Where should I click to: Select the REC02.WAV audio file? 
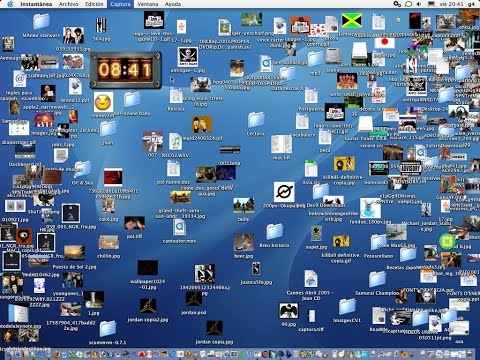(x=175, y=141)
